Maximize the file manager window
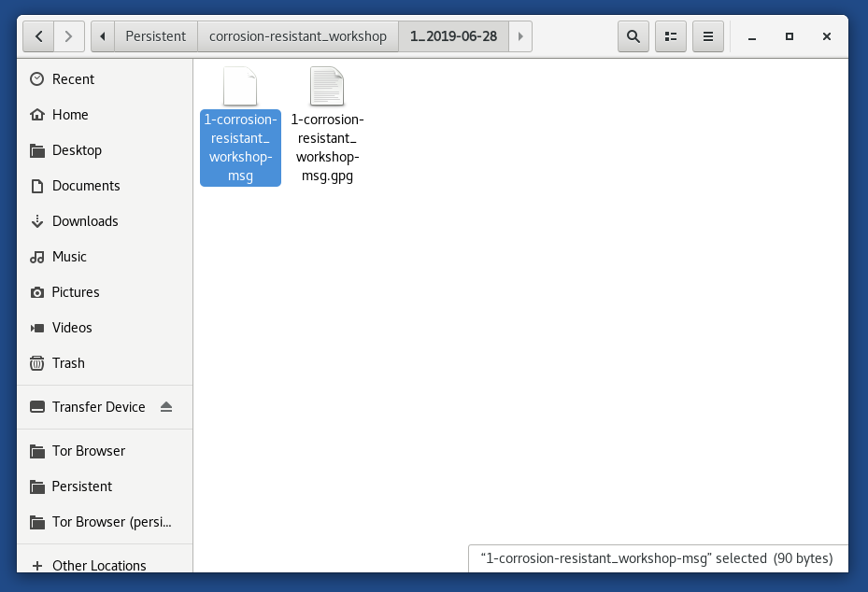Image resolution: width=868 pixels, height=592 pixels. pos(790,36)
